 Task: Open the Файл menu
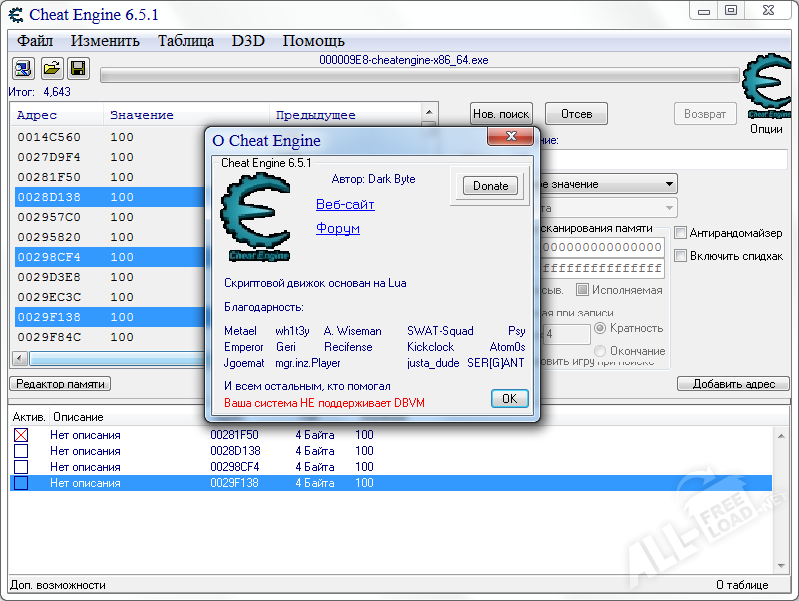[x=35, y=41]
